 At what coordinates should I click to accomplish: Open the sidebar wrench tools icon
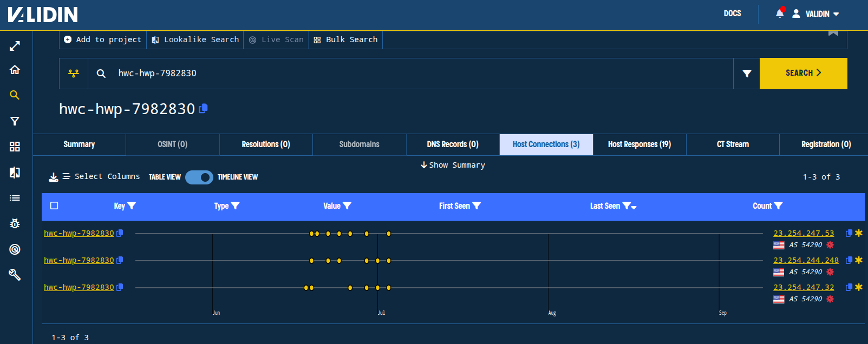pyautogui.click(x=15, y=275)
